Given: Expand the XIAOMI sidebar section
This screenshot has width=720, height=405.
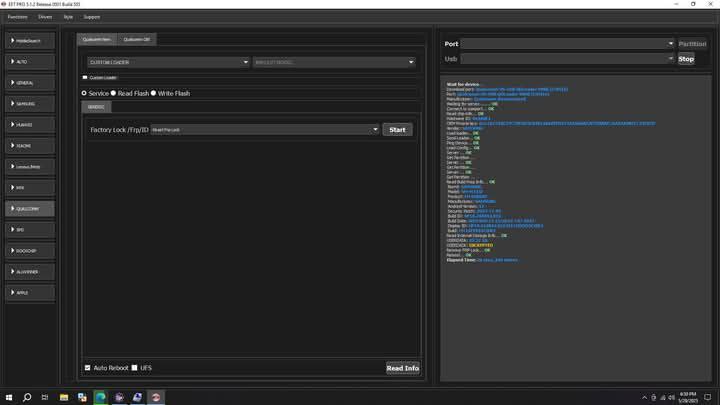Looking at the screenshot, I should tap(30, 146).
